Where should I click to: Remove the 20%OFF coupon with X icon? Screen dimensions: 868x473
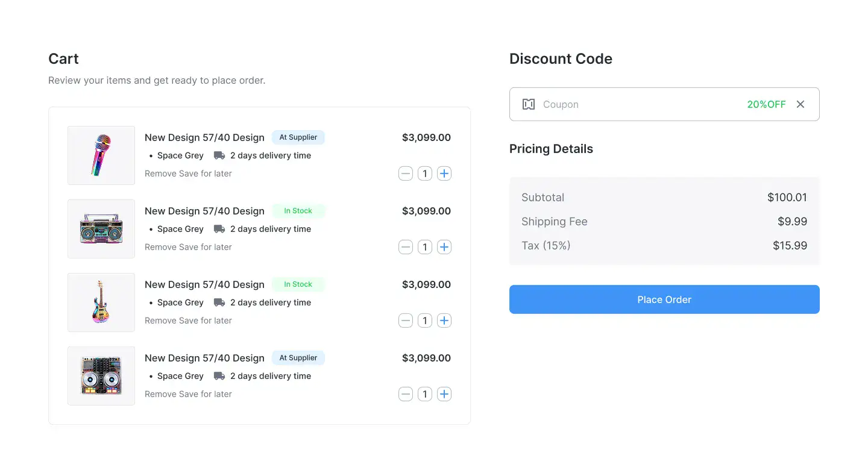coord(800,104)
